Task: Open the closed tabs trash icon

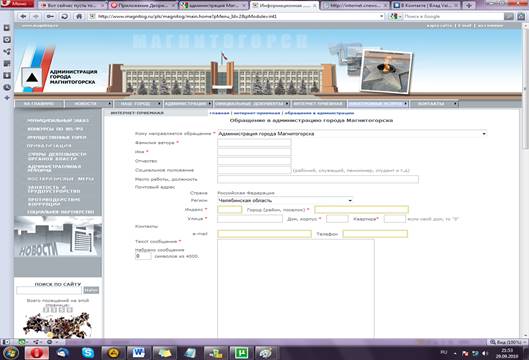Action: 521,16
